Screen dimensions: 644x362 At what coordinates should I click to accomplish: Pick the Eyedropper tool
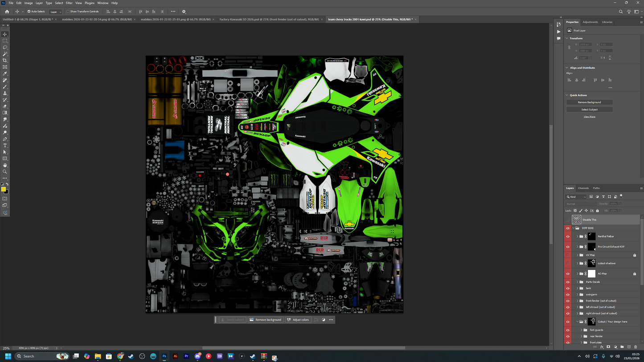[x=5, y=73]
